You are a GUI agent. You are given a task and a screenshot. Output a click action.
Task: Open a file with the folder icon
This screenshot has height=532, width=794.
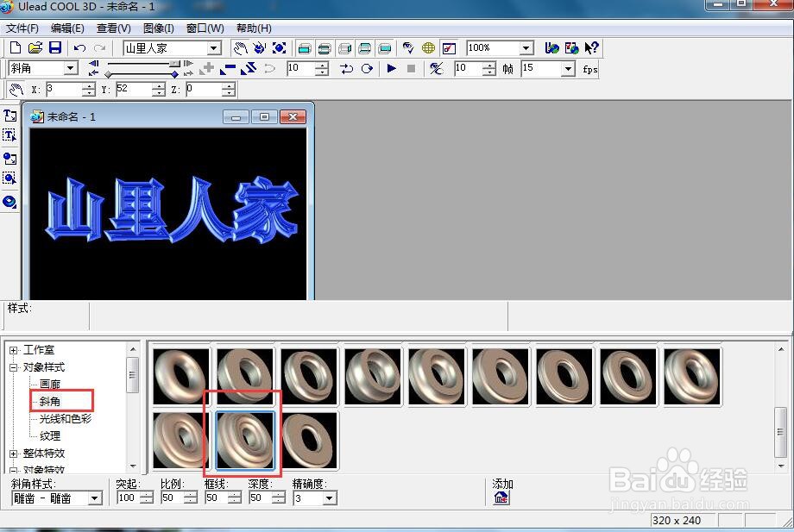(35, 48)
